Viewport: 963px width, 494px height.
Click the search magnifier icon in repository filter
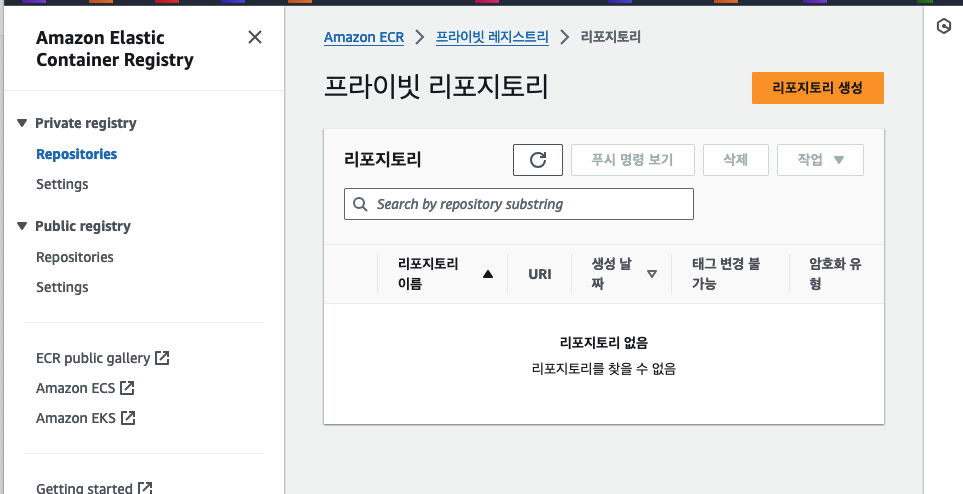coord(361,204)
